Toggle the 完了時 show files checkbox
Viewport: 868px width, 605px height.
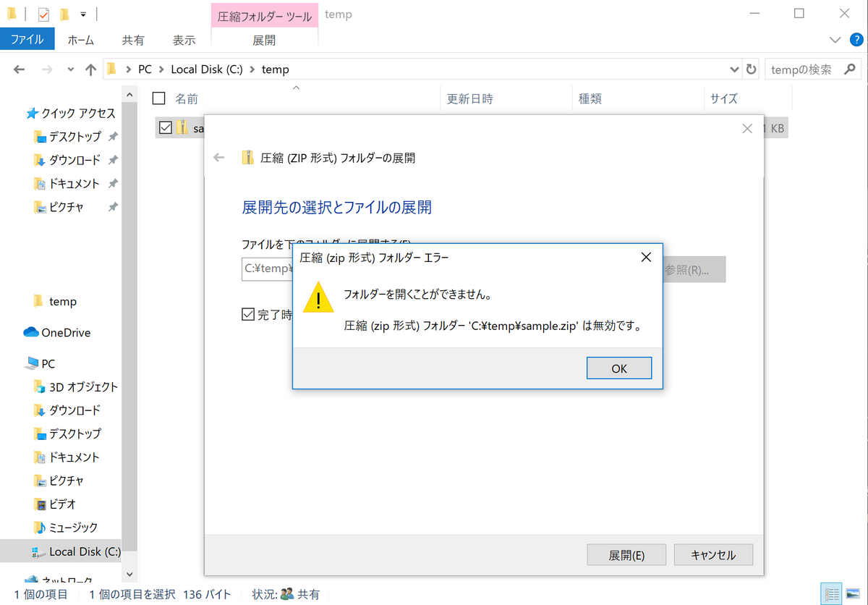[x=248, y=315]
